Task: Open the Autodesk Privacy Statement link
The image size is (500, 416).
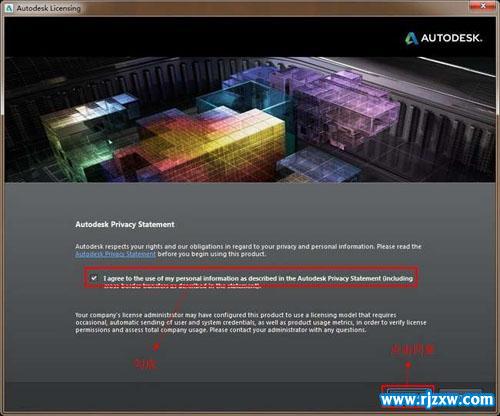Action: click(115, 254)
